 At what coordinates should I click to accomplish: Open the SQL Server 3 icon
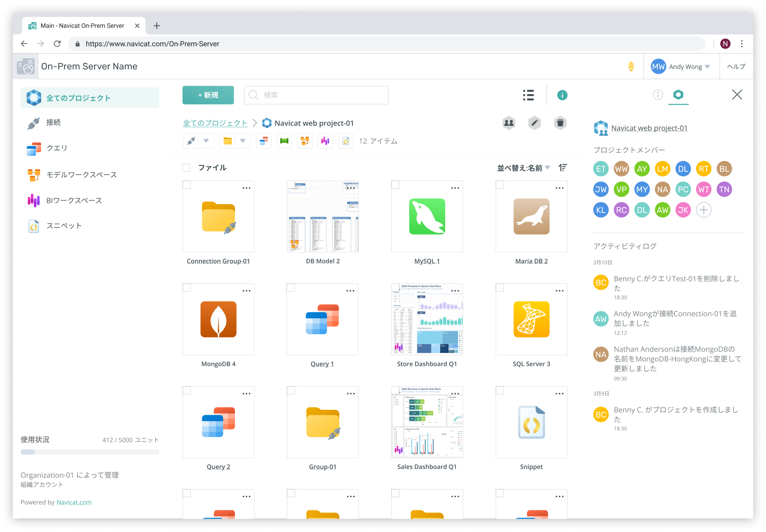pos(531,319)
